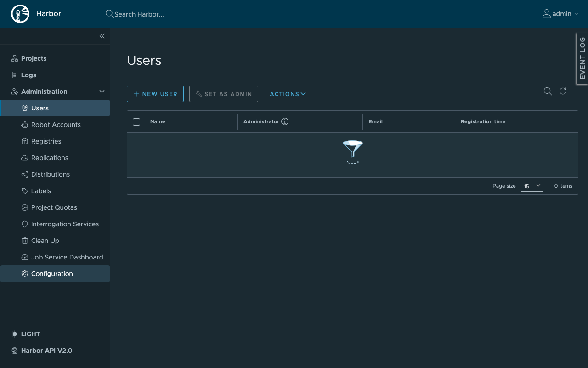This screenshot has width=588, height=368.
Task: Click the Robot Accounts robot icon
Action: click(x=25, y=125)
